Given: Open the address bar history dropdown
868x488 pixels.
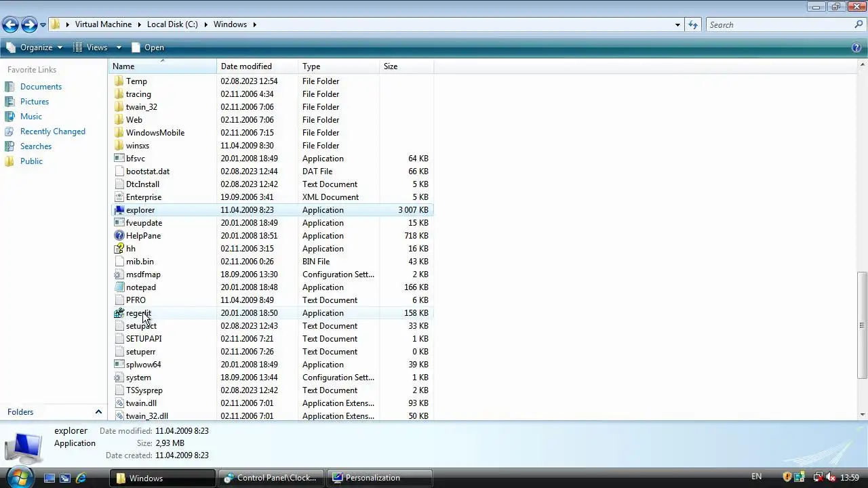Looking at the screenshot, I should coord(677,24).
